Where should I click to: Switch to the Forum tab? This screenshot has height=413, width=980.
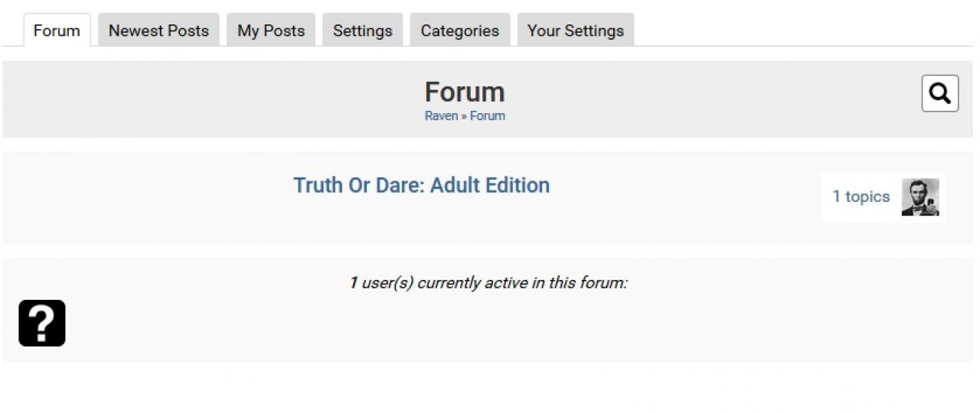[x=57, y=31]
